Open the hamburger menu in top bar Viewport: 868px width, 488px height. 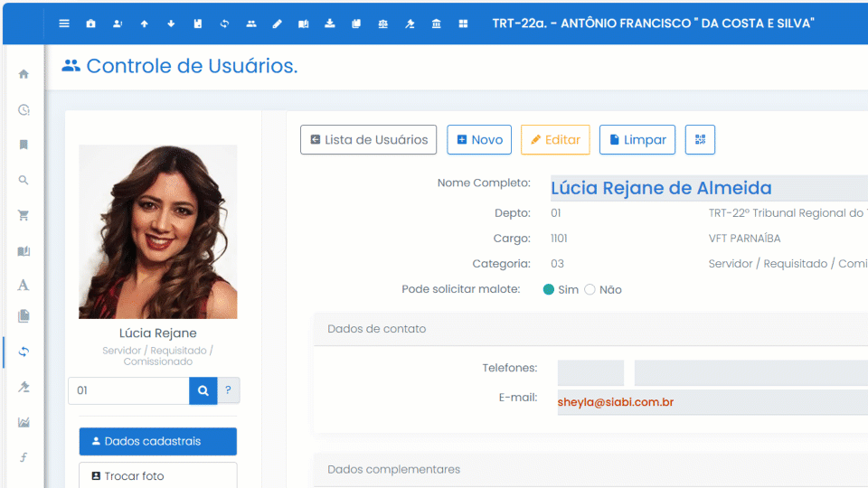coord(64,23)
